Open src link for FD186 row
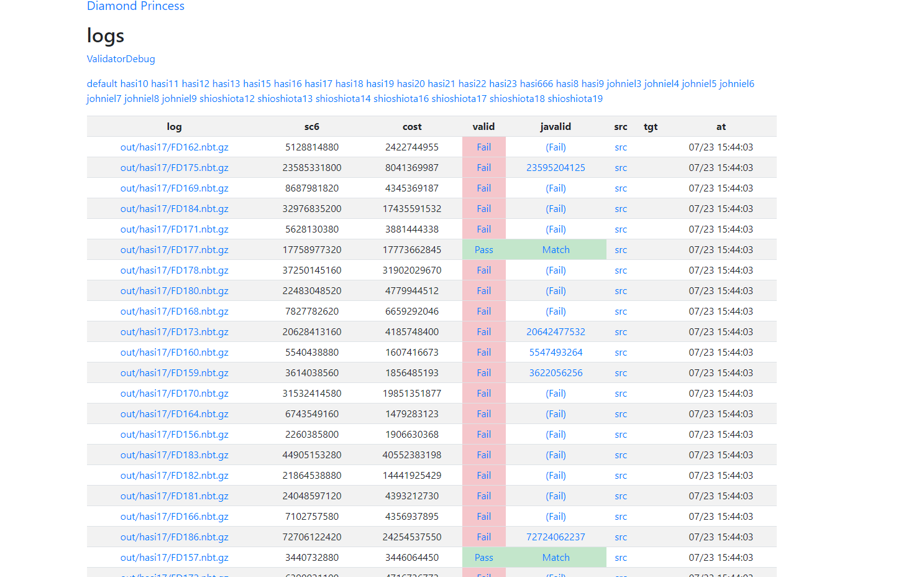 pos(621,537)
